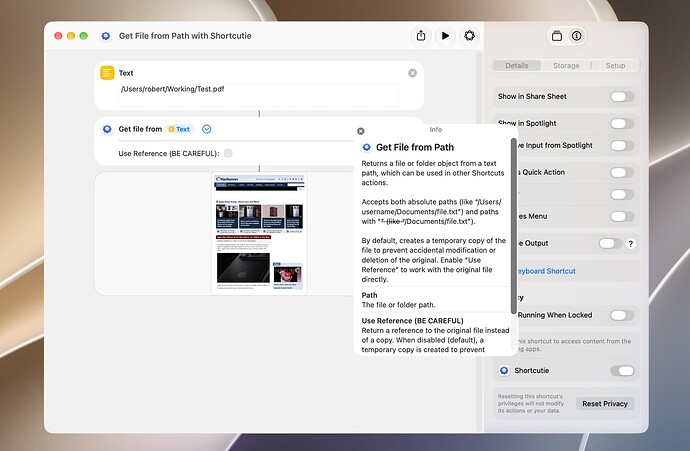The width and height of the screenshot is (690, 451).
Task: Close the Get File from Path info popover
Action: (360, 131)
